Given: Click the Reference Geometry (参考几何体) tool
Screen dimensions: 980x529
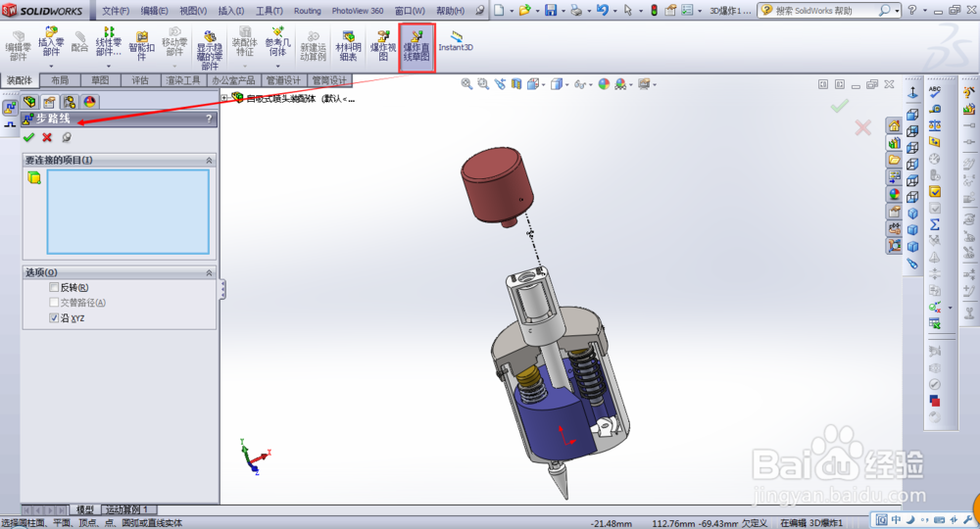Looking at the screenshot, I should [x=277, y=42].
